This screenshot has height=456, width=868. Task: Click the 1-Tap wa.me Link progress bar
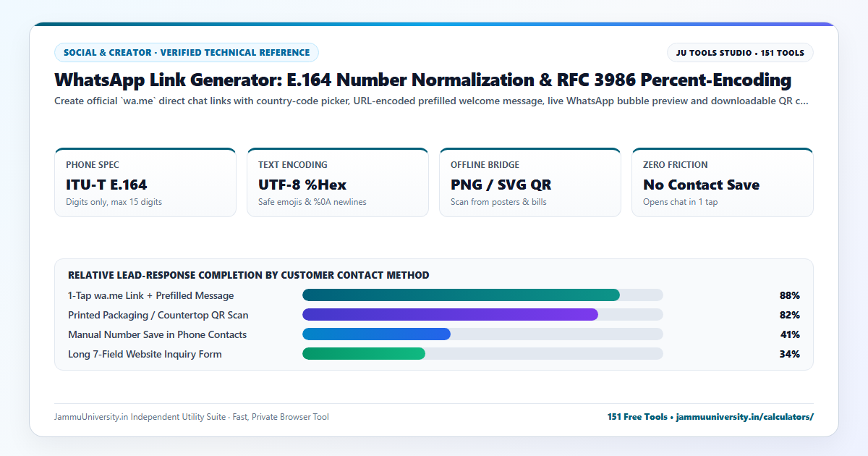click(482, 295)
